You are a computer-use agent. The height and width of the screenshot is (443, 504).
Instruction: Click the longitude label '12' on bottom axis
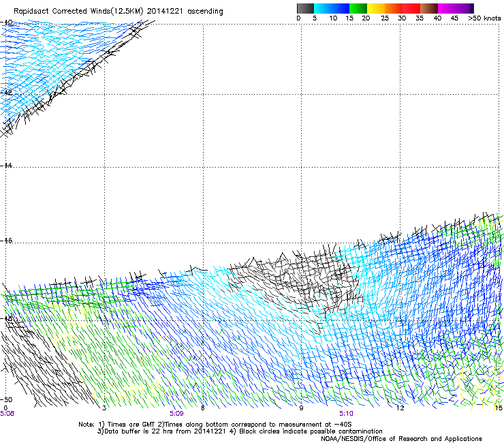point(400,408)
